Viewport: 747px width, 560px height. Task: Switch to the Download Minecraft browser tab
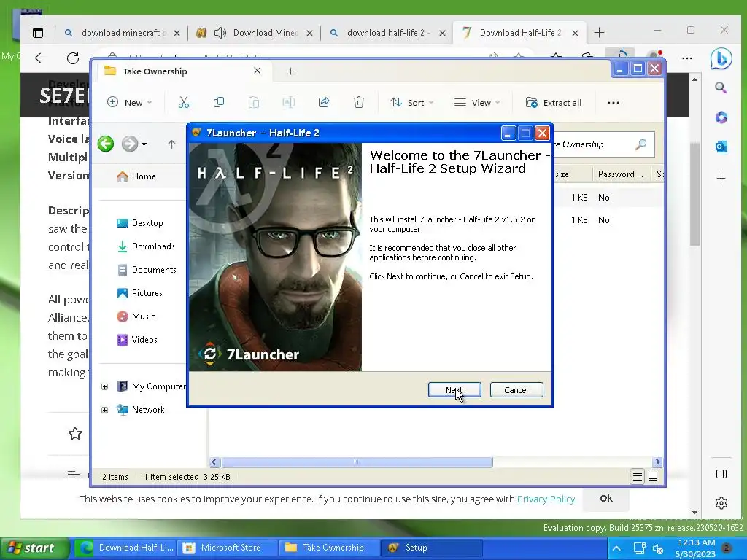(x=255, y=33)
